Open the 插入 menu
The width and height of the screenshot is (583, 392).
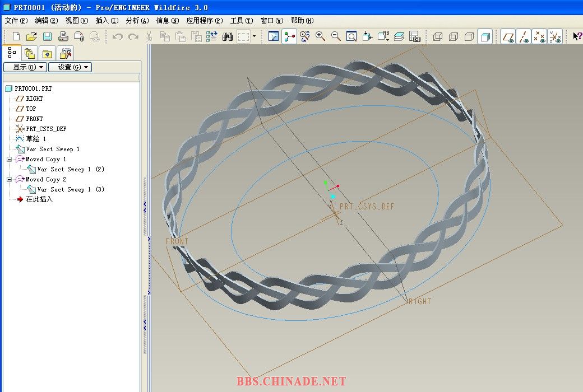107,21
